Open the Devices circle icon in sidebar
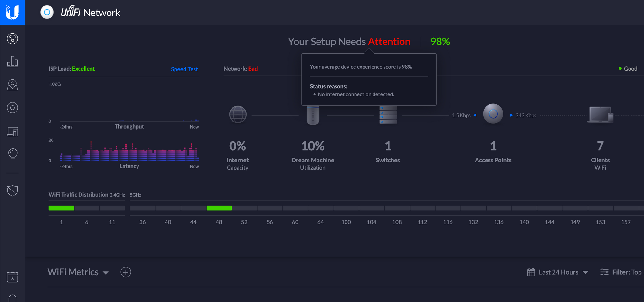The image size is (644, 302). [13, 108]
